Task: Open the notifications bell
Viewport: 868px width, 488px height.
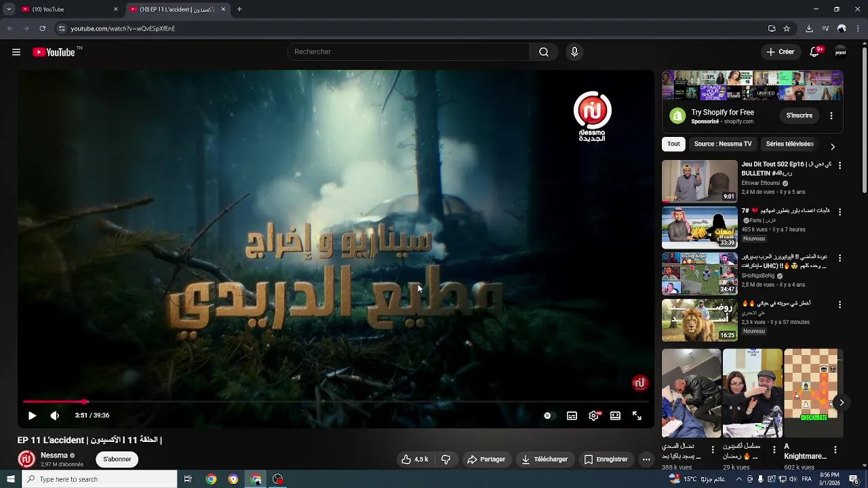Action: click(x=815, y=52)
